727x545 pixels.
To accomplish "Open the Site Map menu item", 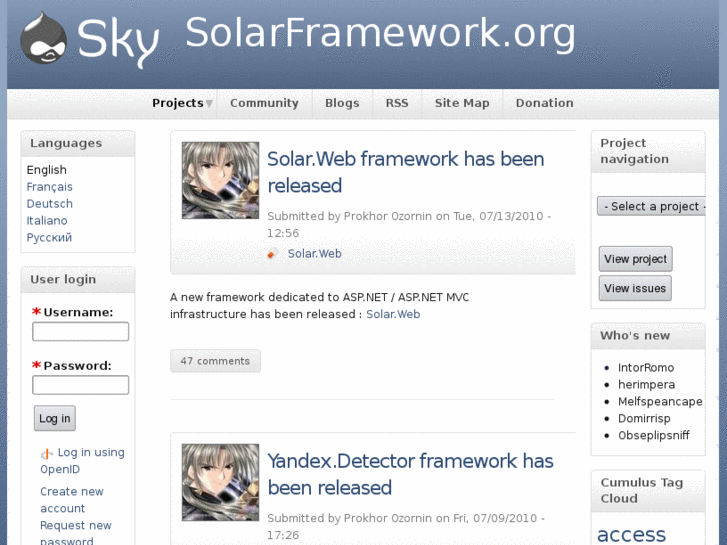I will pos(462,103).
